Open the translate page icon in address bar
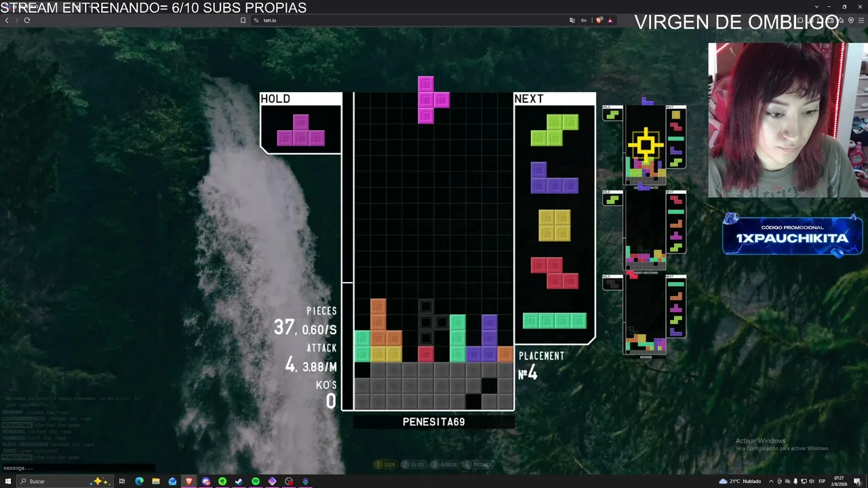Screen dimensions: 868x488 (572, 20)
